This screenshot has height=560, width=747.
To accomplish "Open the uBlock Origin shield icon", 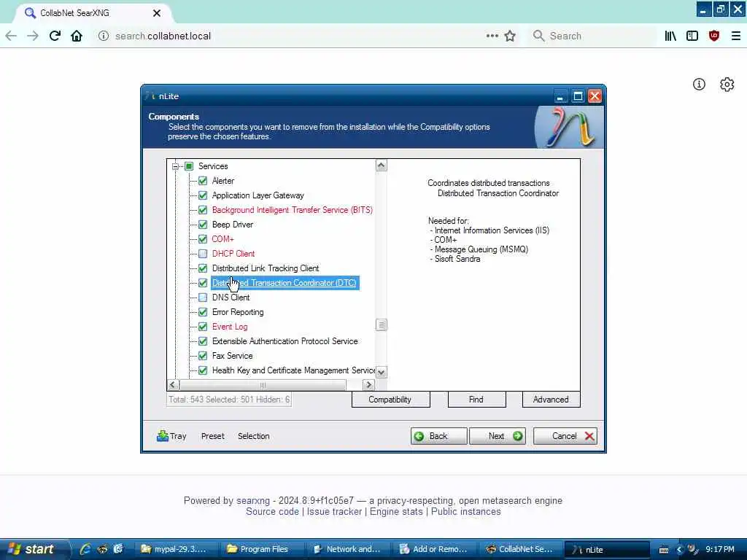I will pyautogui.click(x=714, y=36).
